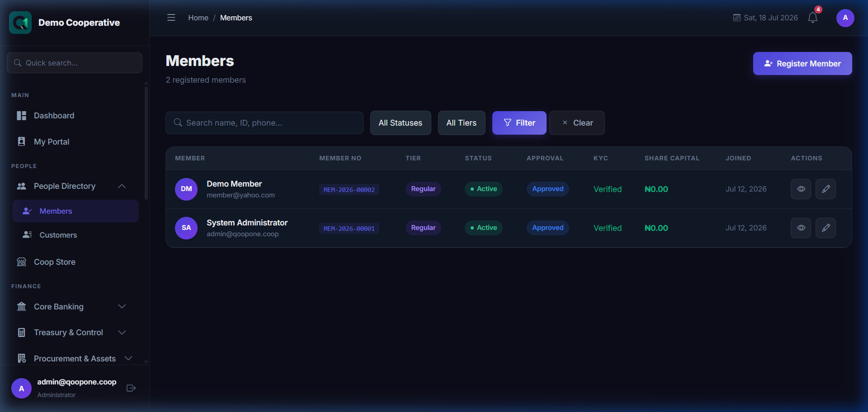The width and height of the screenshot is (868, 412).
Task: Click the Register Member button
Action: 802,64
